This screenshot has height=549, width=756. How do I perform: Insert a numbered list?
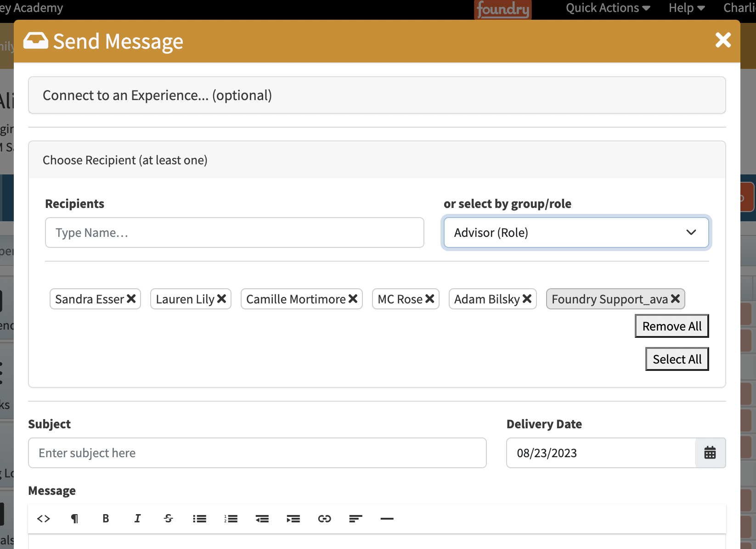point(231,519)
